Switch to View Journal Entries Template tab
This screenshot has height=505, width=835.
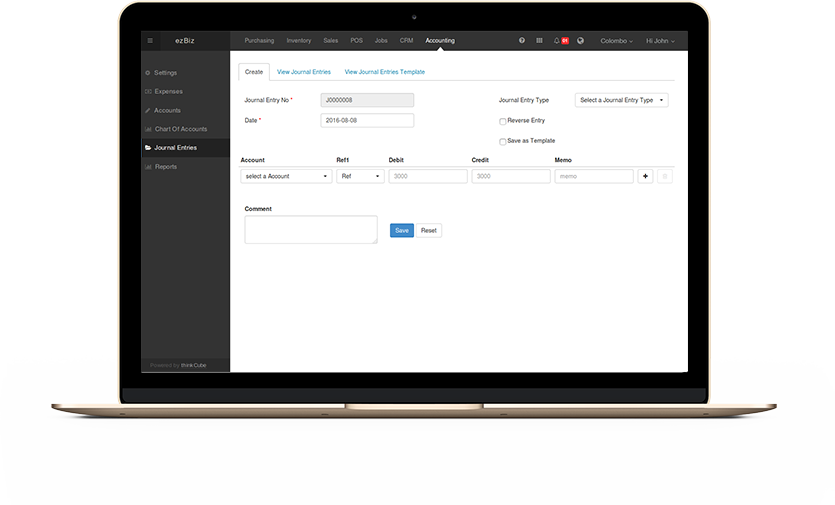(x=384, y=72)
